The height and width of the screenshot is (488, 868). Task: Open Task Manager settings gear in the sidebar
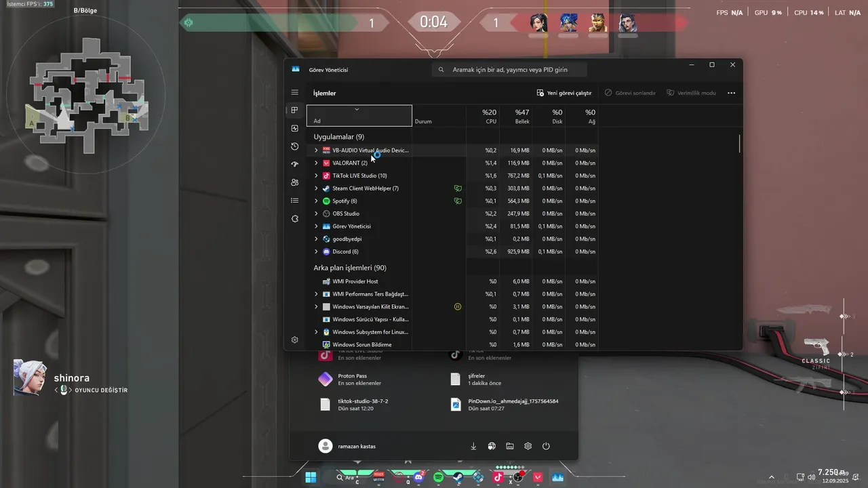click(294, 340)
